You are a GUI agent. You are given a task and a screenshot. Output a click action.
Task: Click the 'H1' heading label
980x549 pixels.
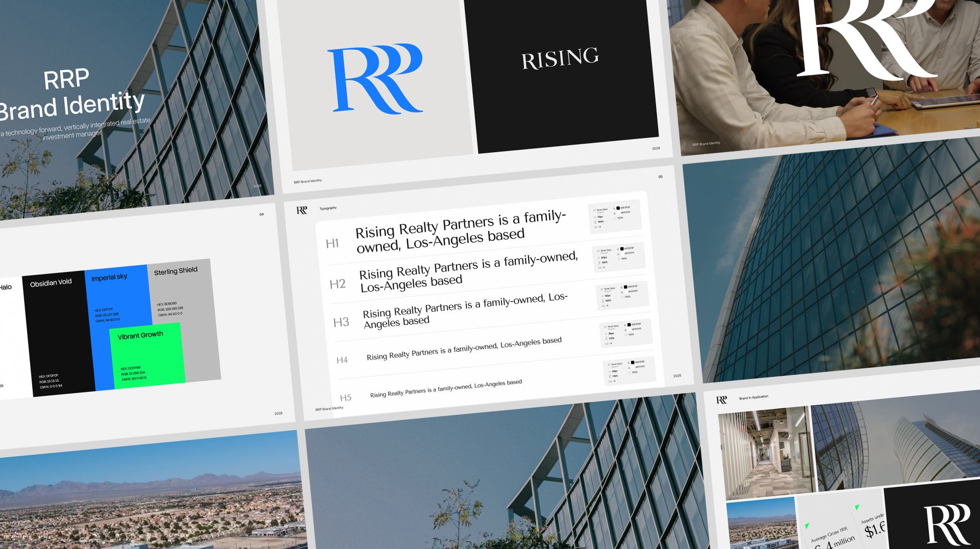(333, 243)
